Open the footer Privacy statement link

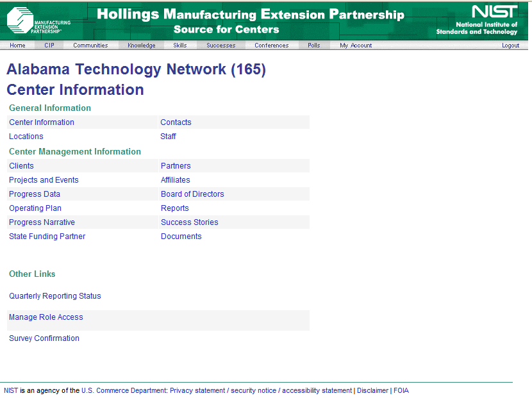click(197, 390)
